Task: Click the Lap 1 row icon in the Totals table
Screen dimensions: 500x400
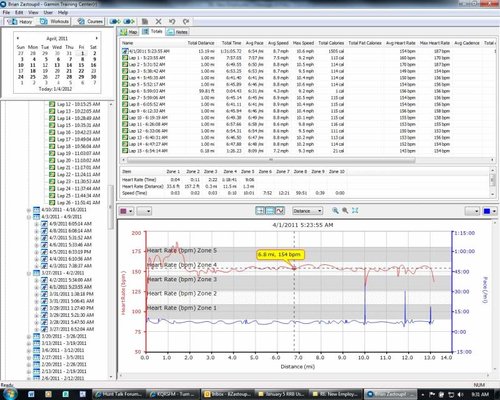Action: (125, 58)
